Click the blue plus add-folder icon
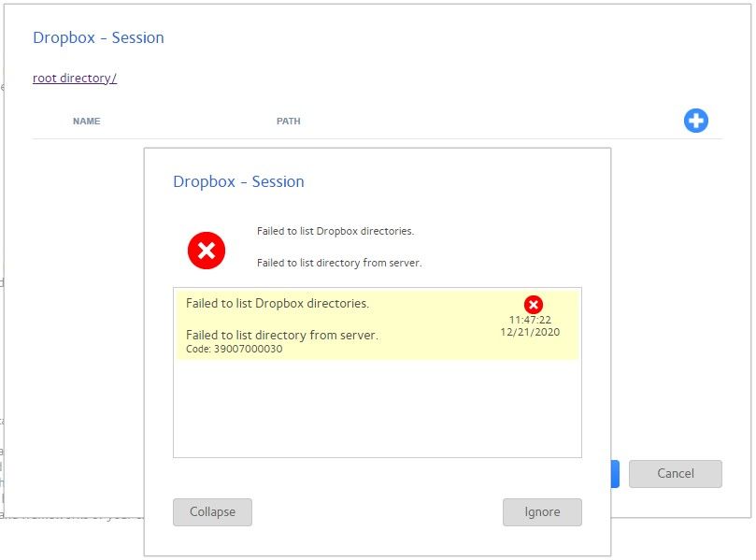This screenshot has width=756, height=560. point(696,121)
